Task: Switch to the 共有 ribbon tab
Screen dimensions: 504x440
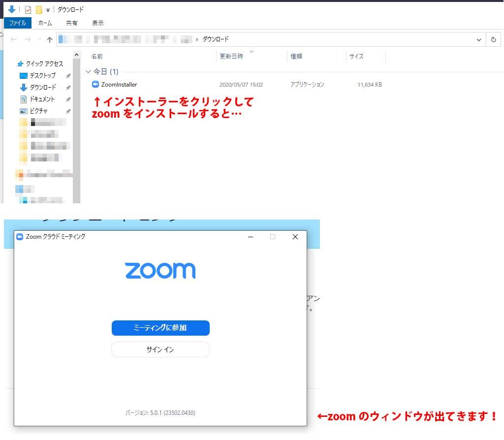Action: [x=71, y=23]
